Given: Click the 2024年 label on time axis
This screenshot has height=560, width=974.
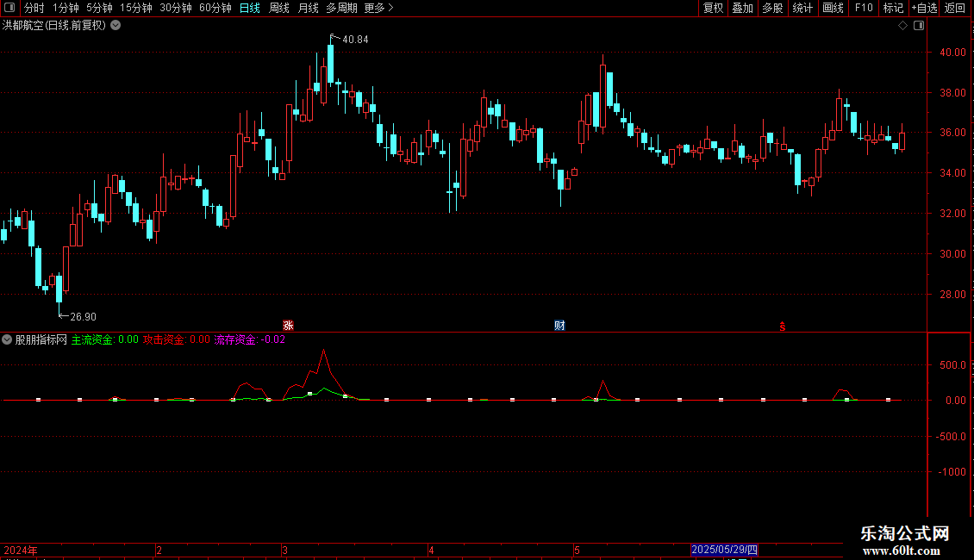Looking at the screenshot, I should 21,551.
